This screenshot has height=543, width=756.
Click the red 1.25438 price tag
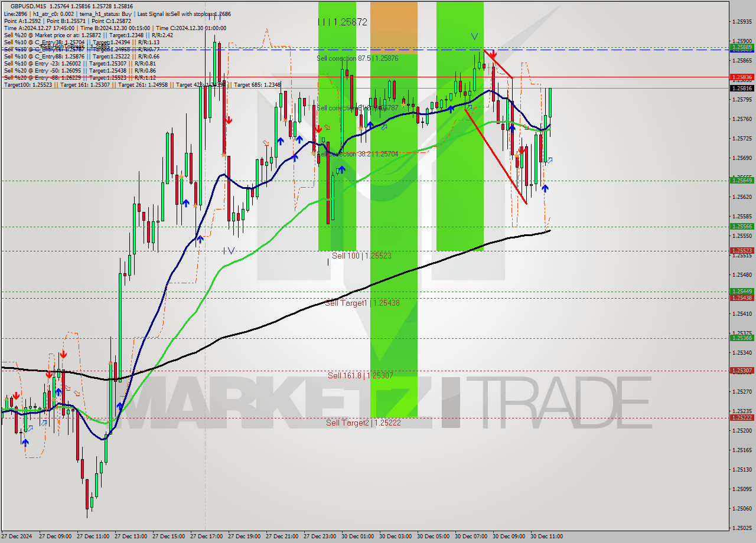(742, 297)
